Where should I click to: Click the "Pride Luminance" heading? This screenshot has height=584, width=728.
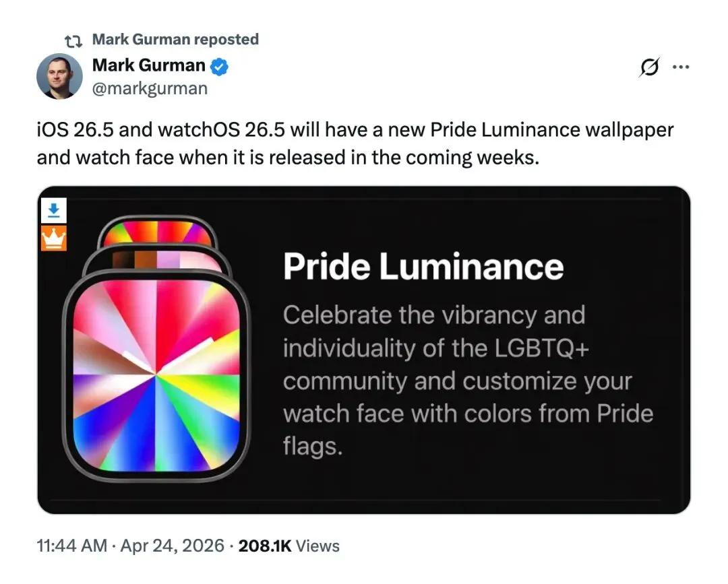[x=423, y=267]
